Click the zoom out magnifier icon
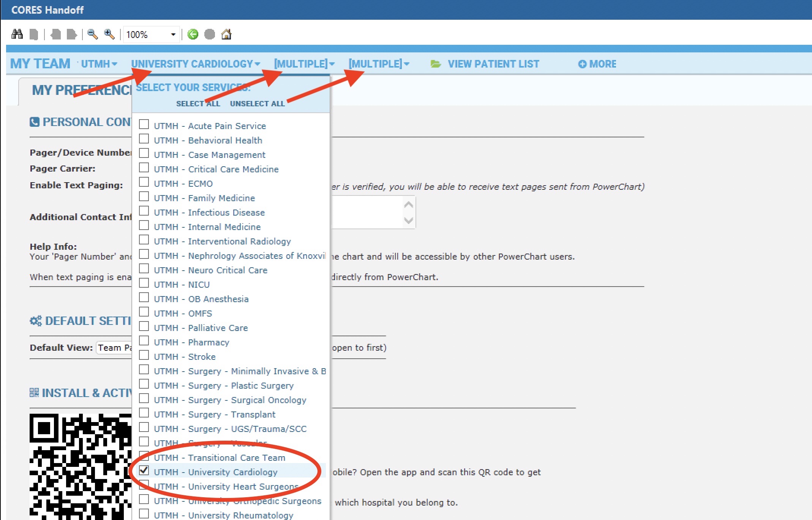812x520 pixels. point(92,34)
